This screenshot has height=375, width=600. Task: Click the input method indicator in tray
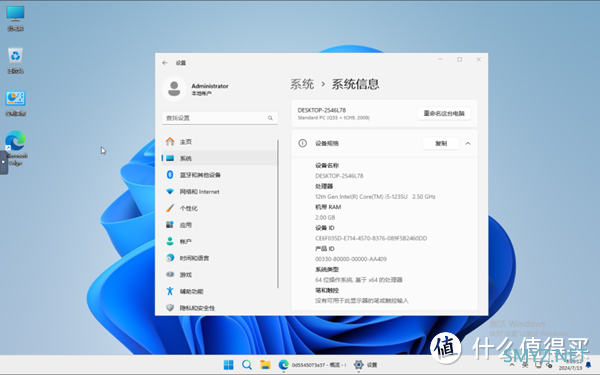pyautogui.click(x=525, y=365)
